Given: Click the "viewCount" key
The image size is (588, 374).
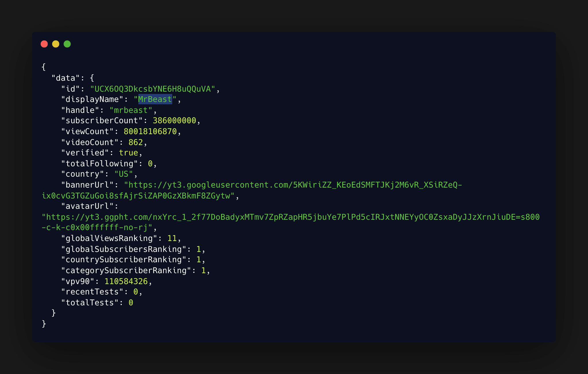Looking at the screenshot, I should pos(88,132).
